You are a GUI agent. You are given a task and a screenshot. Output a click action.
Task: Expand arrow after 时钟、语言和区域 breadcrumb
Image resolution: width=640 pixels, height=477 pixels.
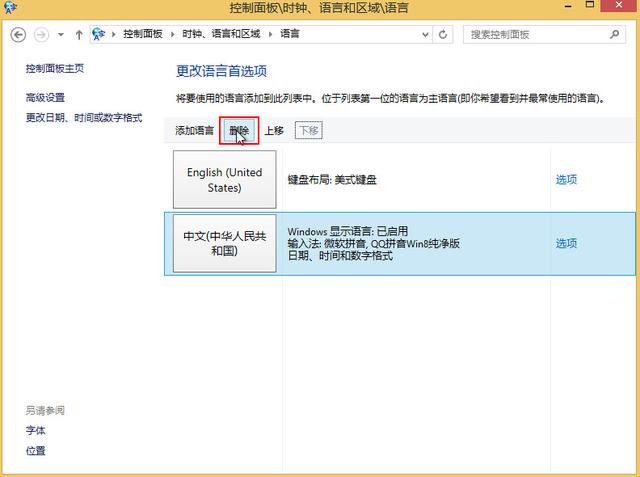click(x=270, y=34)
